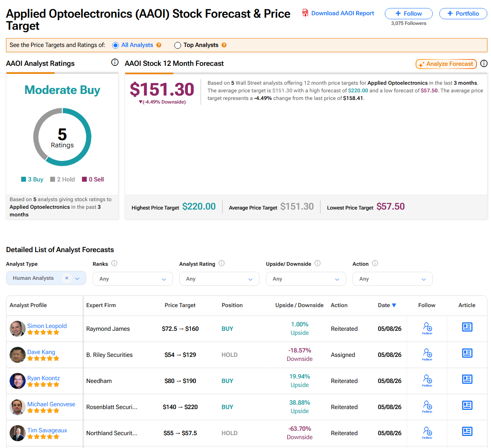This screenshot has height=448, width=491.
Task: Open Tim Savageaux's analyst profile link
Action: [x=47, y=430]
